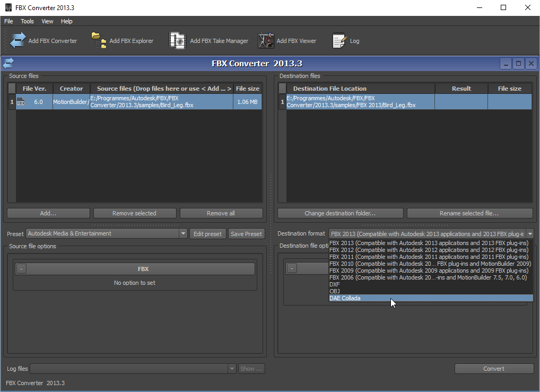Click the Add... button for source files
This screenshot has width=540, height=392.
(x=48, y=213)
